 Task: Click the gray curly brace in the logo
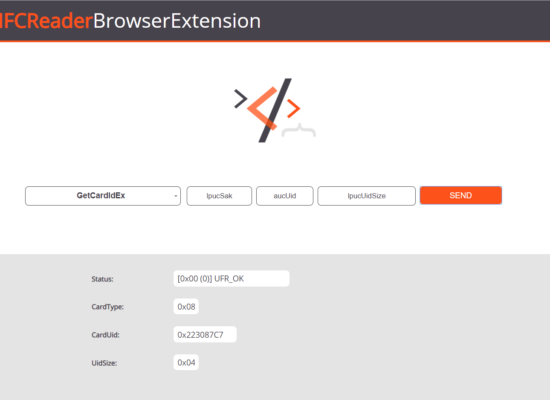299,130
